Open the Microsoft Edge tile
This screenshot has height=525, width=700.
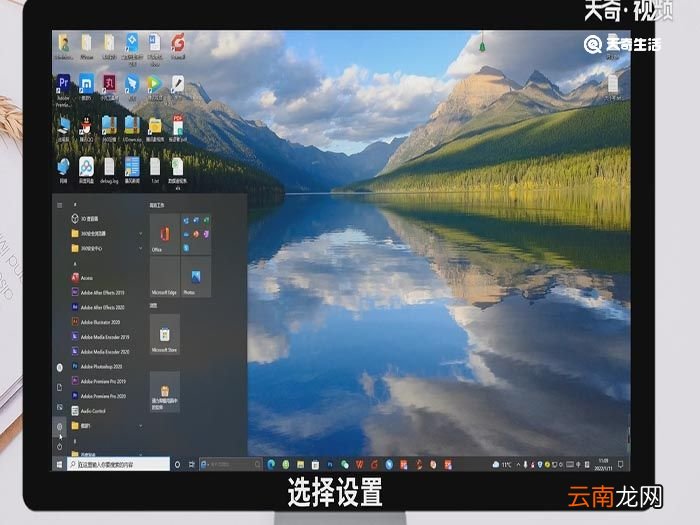tap(165, 277)
